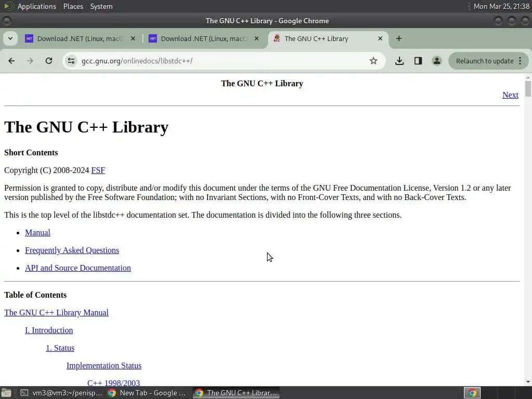Open The GNU C++ Library Manual link

point(56,313)
